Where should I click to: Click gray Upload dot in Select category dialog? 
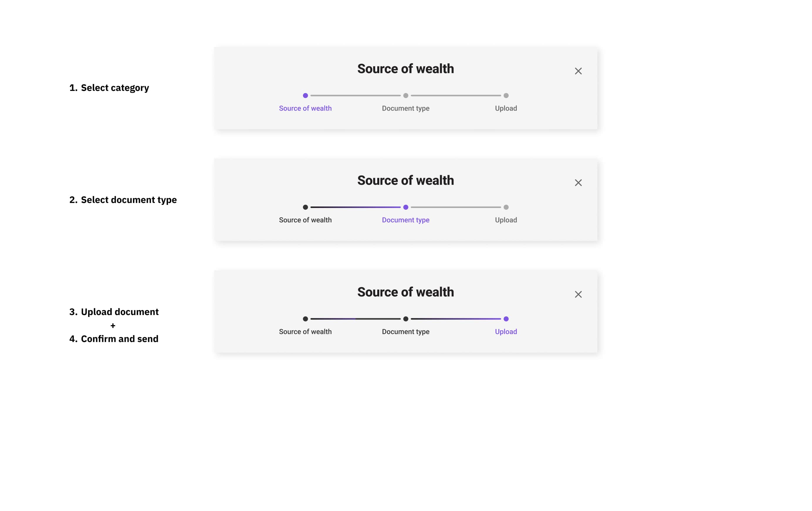[506, 96]
